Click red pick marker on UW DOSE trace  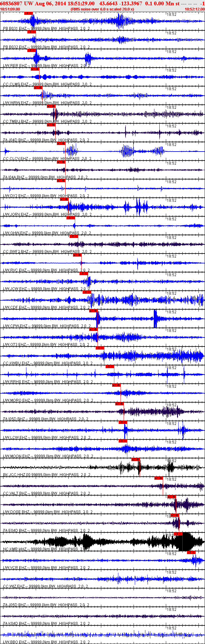(x=171, y=497)
